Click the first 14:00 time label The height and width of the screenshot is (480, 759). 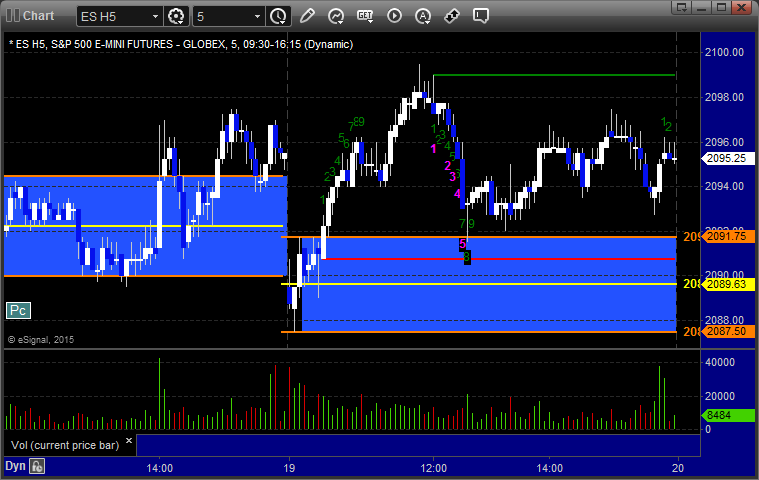coord(160,468)
